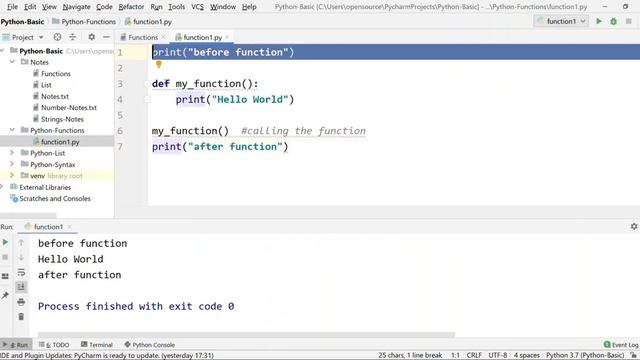This screenshot has width=640, height=360.
Task: Click the collapse all icon in Project panel
Action: click(72, 37)
